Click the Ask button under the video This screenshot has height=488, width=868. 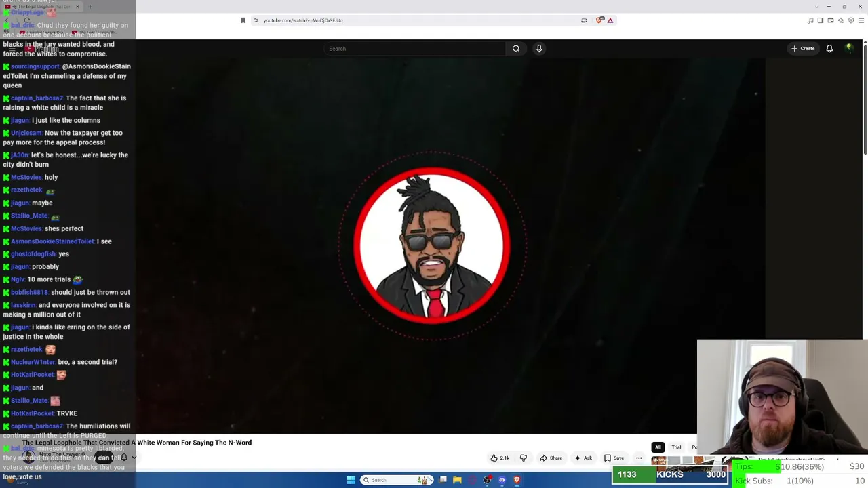tap(583, 458)
